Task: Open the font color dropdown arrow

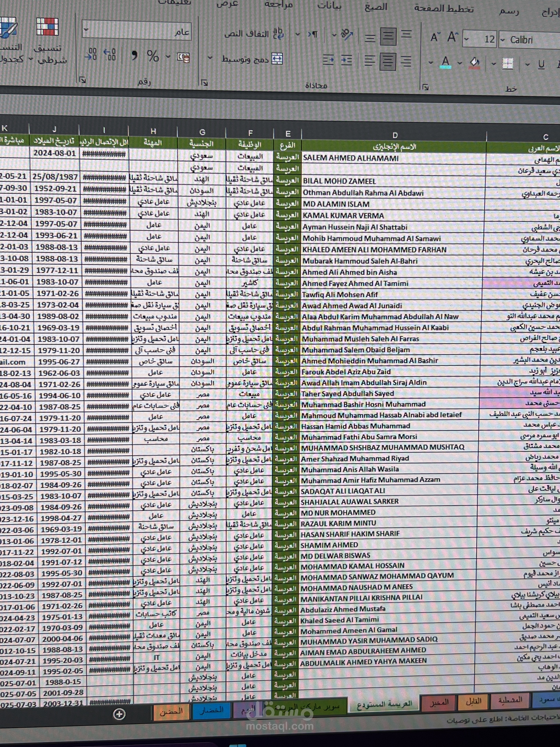Action: 430,62
